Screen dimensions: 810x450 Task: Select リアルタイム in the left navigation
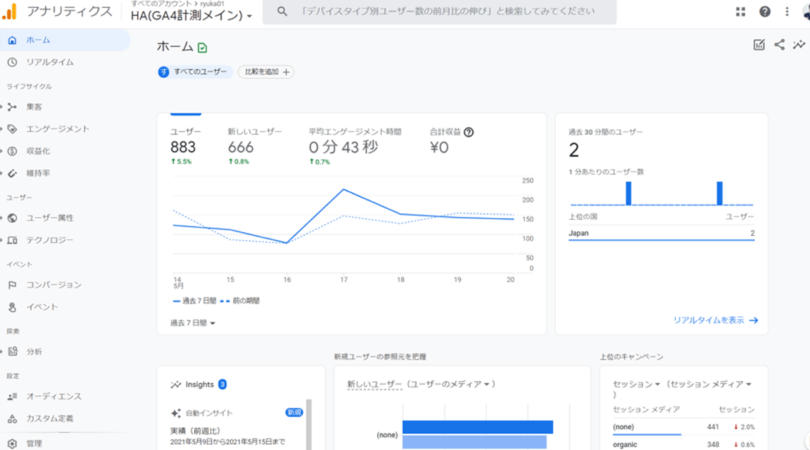click(x=50, y=62)
